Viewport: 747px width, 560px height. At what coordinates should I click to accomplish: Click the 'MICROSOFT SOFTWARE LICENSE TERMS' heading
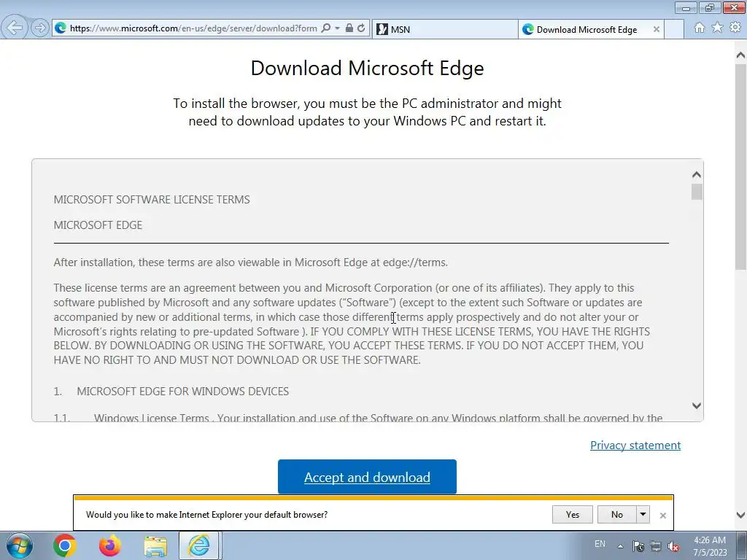152,200
